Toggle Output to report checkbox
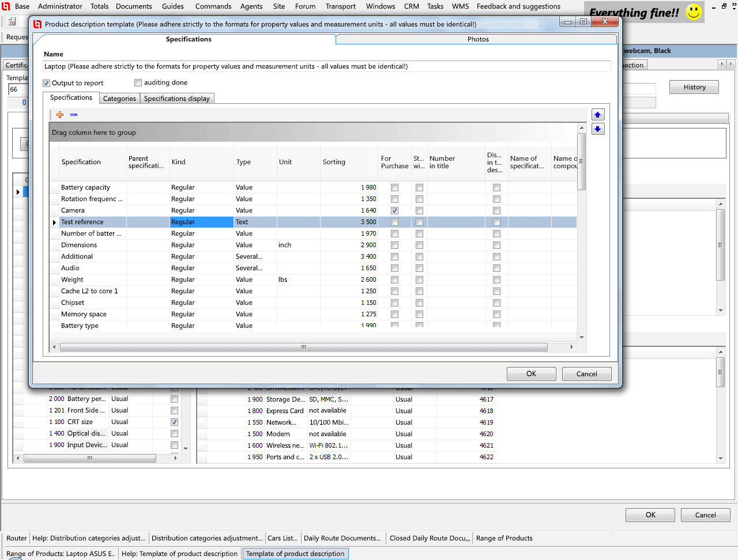Viewport: 738px width, 560px height. pos(47,83)
